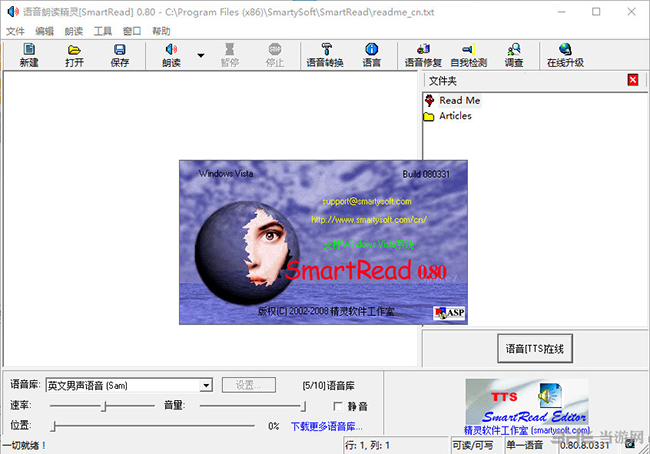Image resolution: width=650 pixels, height=454 pixels.
Task: Click 单一语音 status bar entry
Action: click(525, 445)
